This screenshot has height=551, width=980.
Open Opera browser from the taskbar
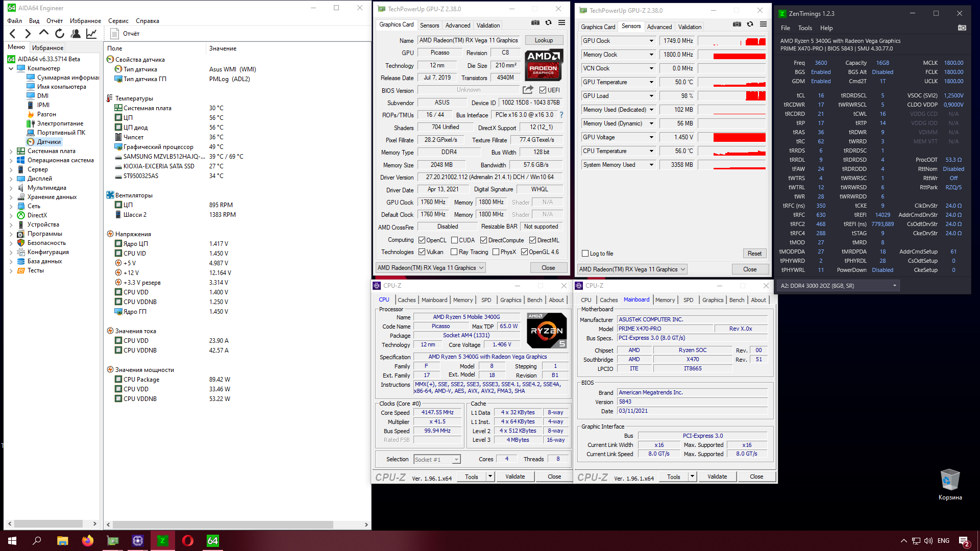(187, 541)
